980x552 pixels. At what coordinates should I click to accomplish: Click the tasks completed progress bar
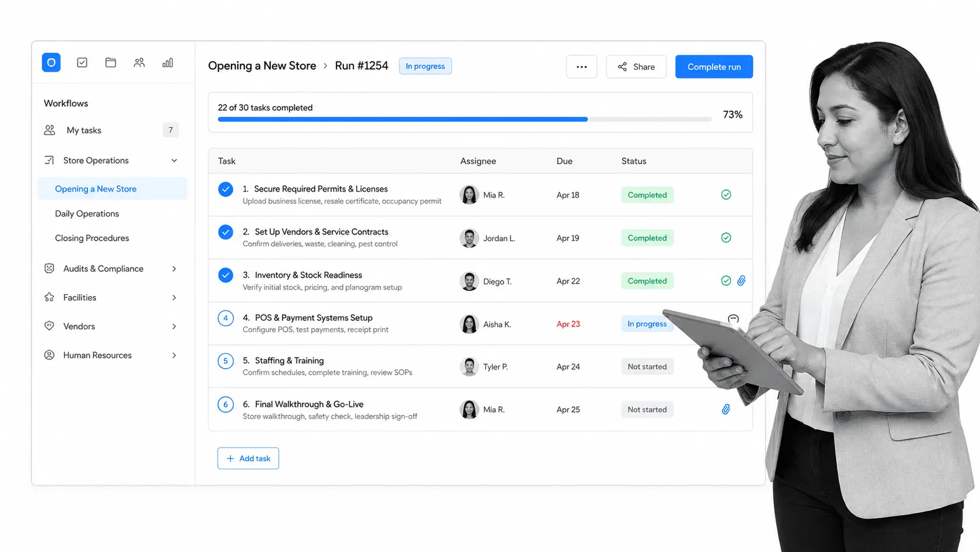point(464,119)
